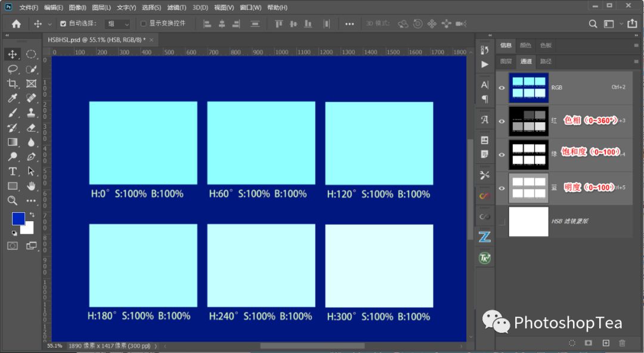644x353 pixels.
Task: Open the 滤镜(T) menu
Action: (177, 8)
